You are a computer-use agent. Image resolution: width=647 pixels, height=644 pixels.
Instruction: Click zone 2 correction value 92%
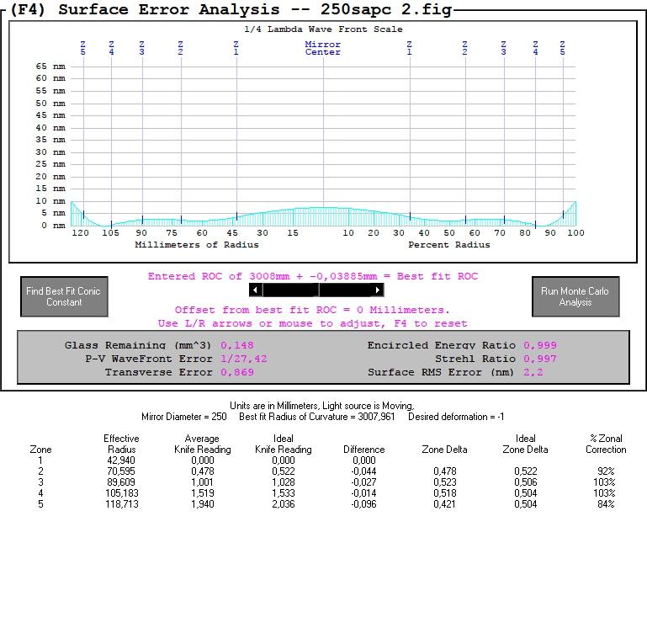[x=606, y=471]
